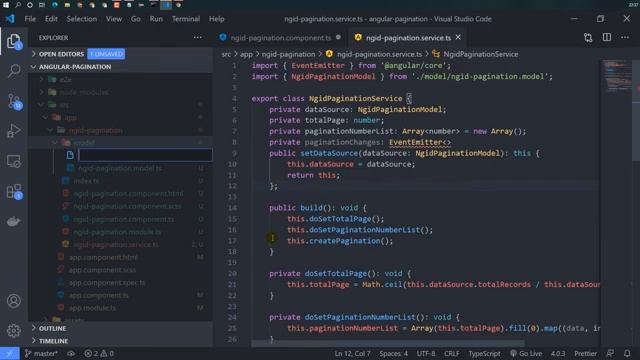Image resolution: width=640 pixels, height=360 pixels.
Task: Open Manage gear settings icon
Action: pyautogui.click(x=13, y=330)
